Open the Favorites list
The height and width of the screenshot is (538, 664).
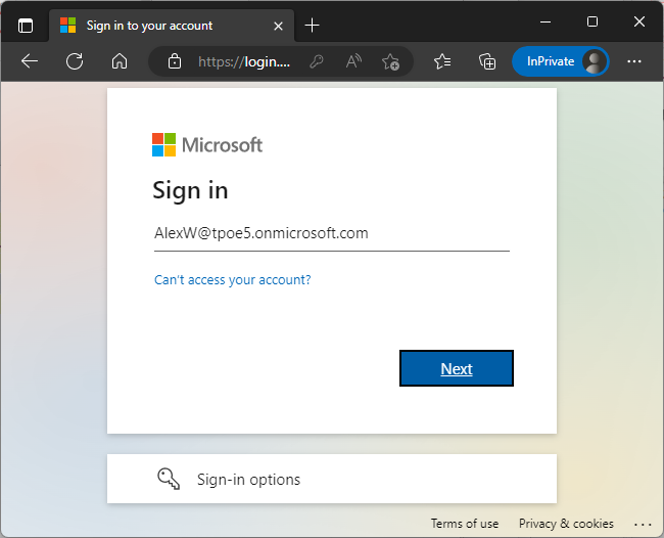pos(442,62)
